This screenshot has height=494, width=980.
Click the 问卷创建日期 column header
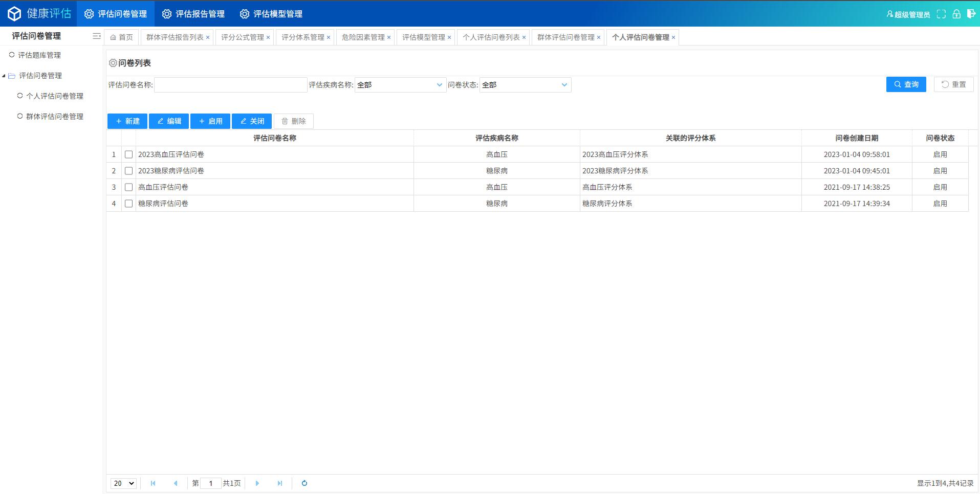tap(857, 138)
